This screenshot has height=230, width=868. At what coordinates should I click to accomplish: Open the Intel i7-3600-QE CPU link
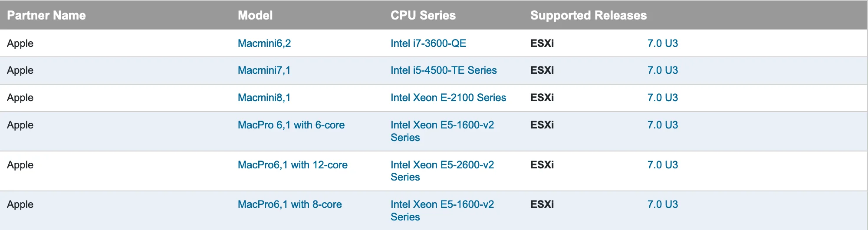[x=428, y=43]
